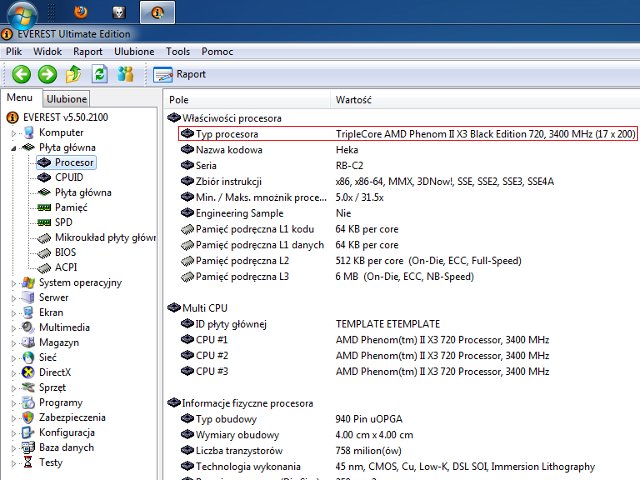This screenshot has width=640, height=480.
Task: Collapse the Płyta główna tree node
Action: coord(14,148)
